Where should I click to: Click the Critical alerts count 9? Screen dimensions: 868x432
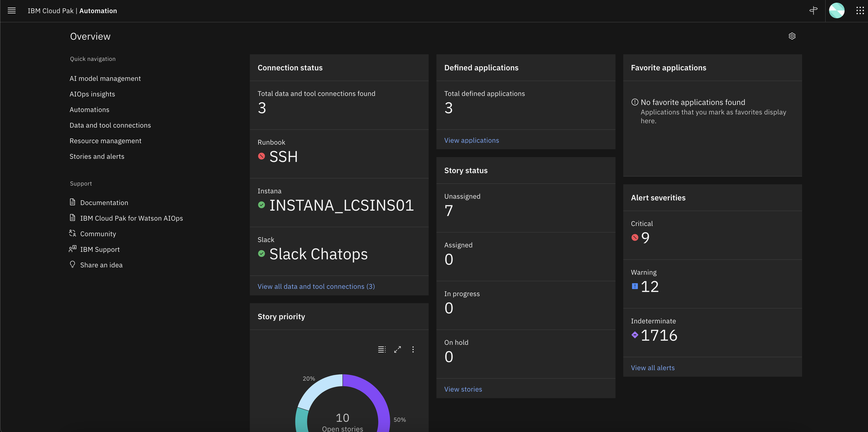point(645,238)
